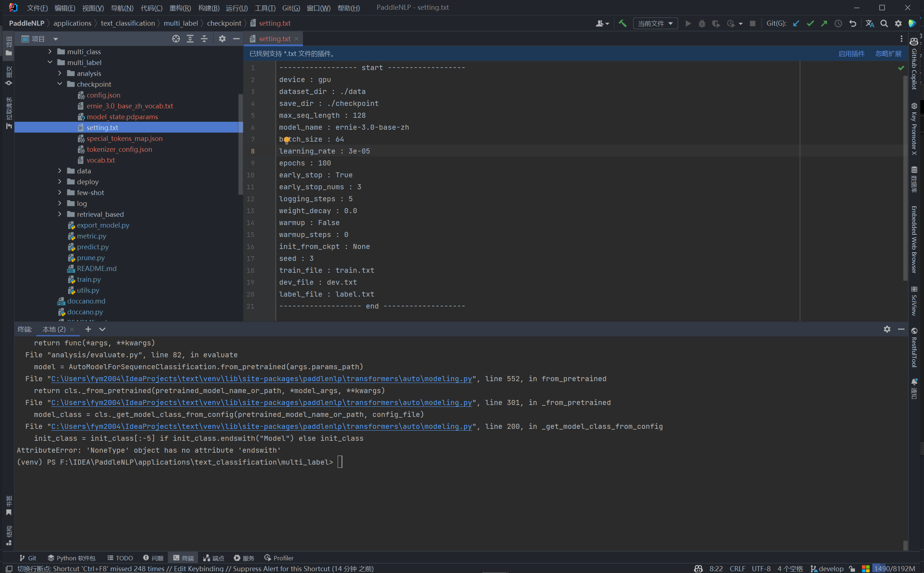The height and width of the screenshot is (573, 924).
Task: Open Python 软件包 tool window
Action: click(x=72, y=557)
